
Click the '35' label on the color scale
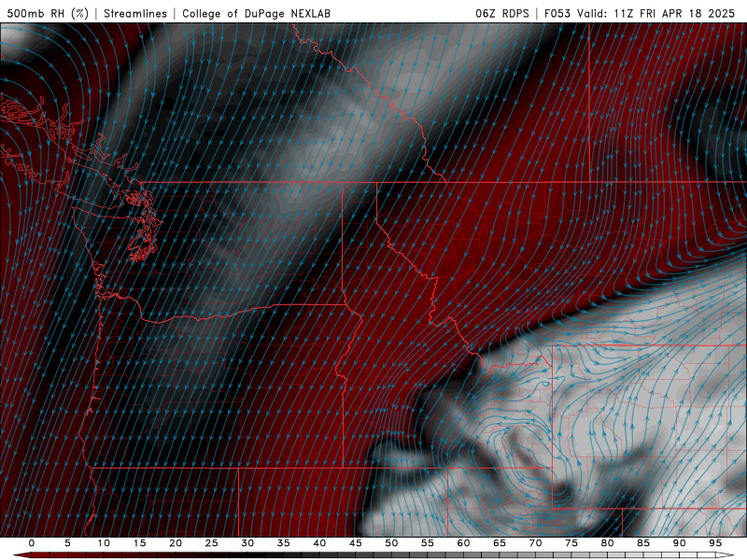[284, 543]
